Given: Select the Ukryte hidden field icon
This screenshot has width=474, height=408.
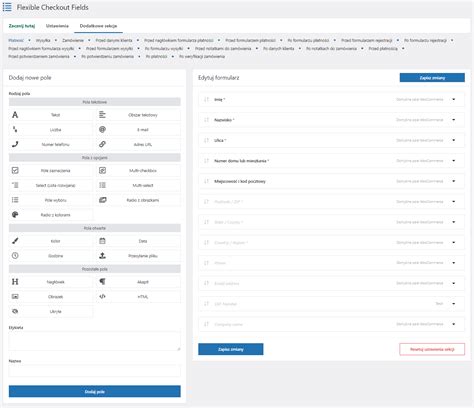Looking at the screenshot, I should 15,311.
